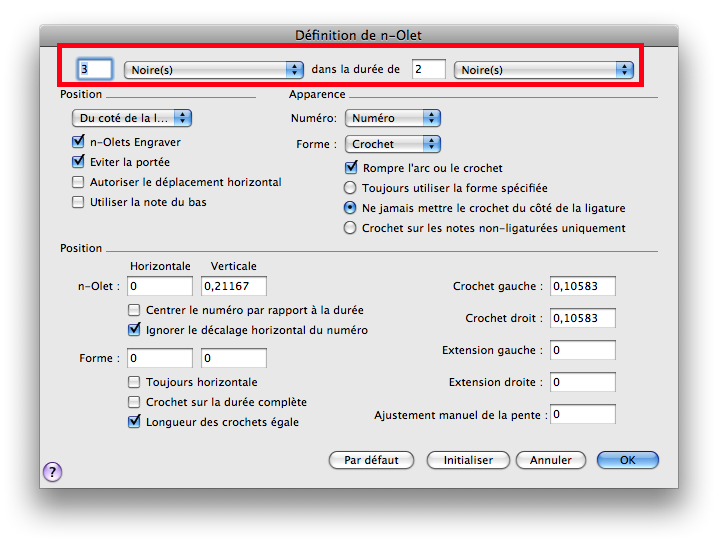Image resolution: width=718 pixels, height=543 pixels.
Task: Confirm with the OK button
Action: click(x=627, y=460)
